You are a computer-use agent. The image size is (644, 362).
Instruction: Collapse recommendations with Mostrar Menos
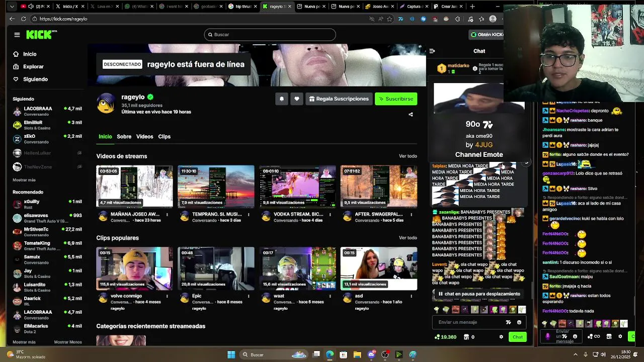click(x=68, y=342)
